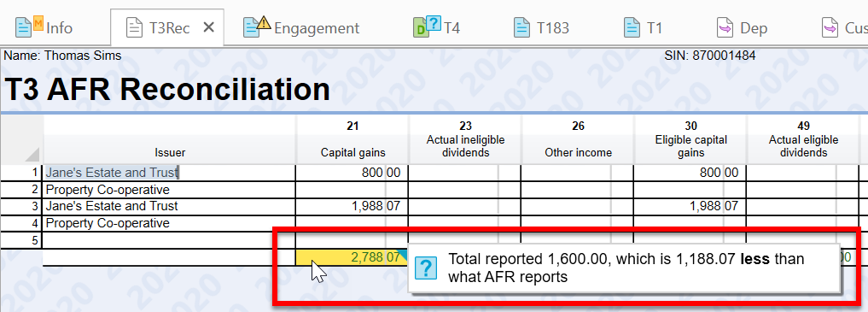Click the Actual eligible dividends header

click(803, 139)
